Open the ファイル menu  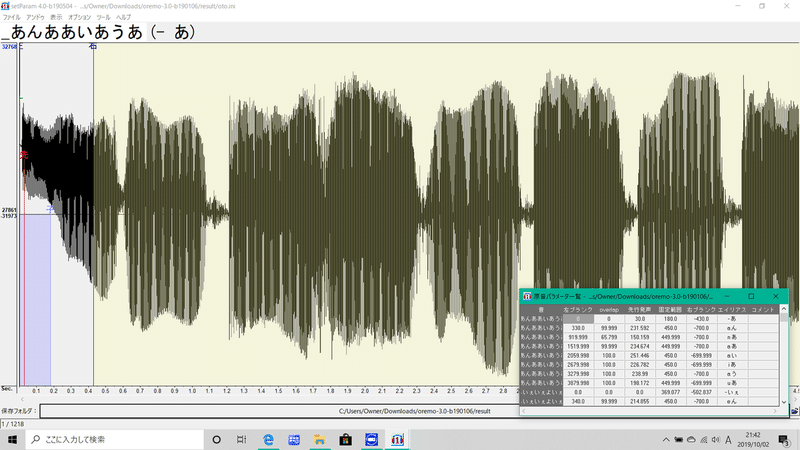(x=11, y=17)
